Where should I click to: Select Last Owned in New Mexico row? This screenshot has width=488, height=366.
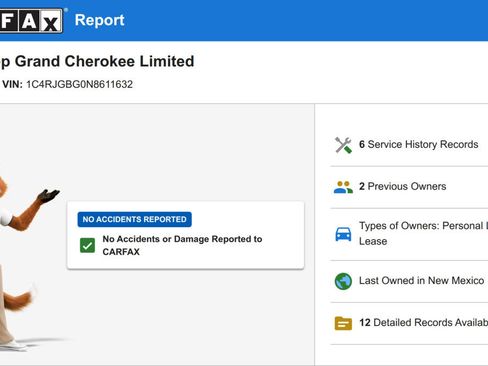[409, 281]
